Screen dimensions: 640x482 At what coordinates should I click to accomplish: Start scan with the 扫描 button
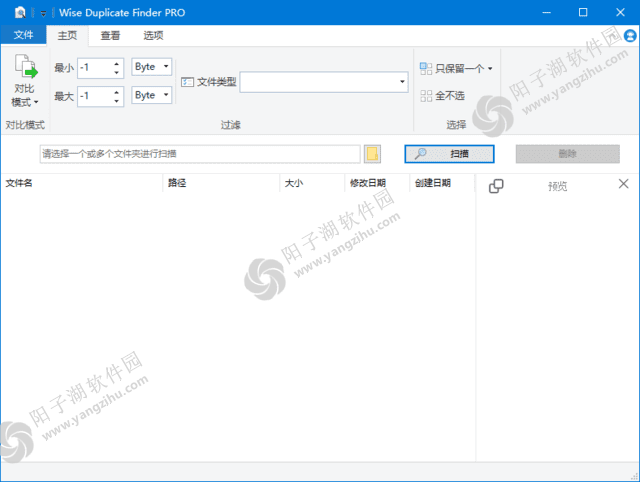click(x=449, y=154)
